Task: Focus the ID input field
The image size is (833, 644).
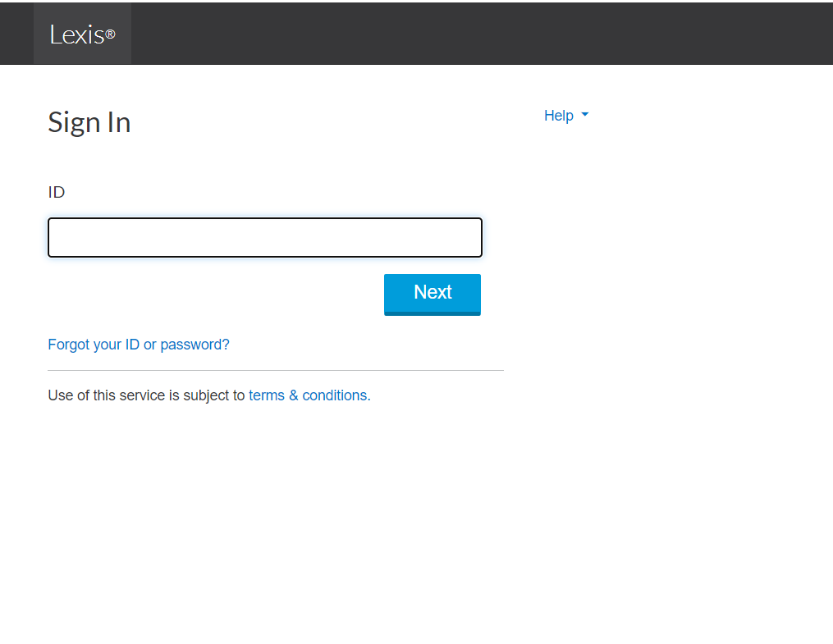Action: pyautogui.click(x=265, y=237)
